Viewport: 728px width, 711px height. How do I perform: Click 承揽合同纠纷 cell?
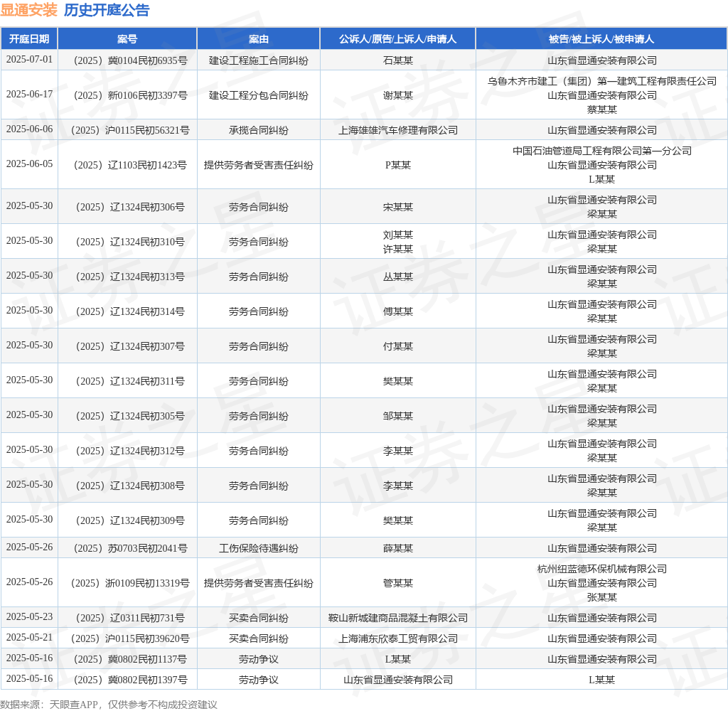pyautogui.click(x=259, y=130)
